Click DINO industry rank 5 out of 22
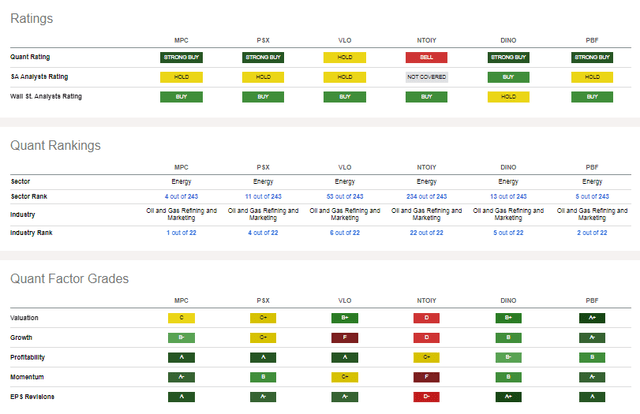This screenshot has height=414, width=640. pos(508,233)
